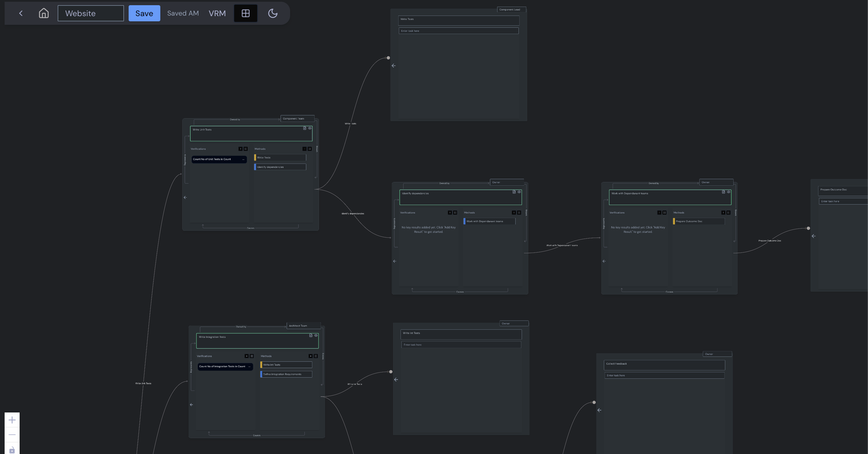Screen dimensions: 868x454
Task: Toggle the eye icon on Identify dependencies card
Action: coord(519,192)
